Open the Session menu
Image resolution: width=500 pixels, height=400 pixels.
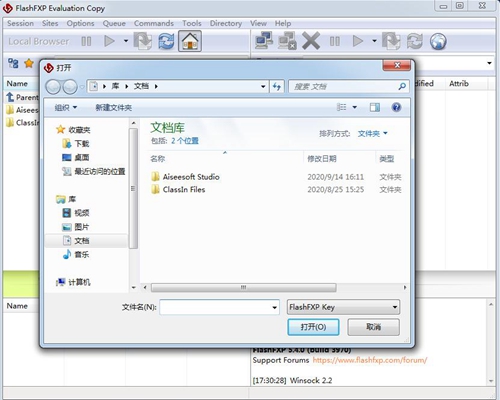click(x=20, y=23)
